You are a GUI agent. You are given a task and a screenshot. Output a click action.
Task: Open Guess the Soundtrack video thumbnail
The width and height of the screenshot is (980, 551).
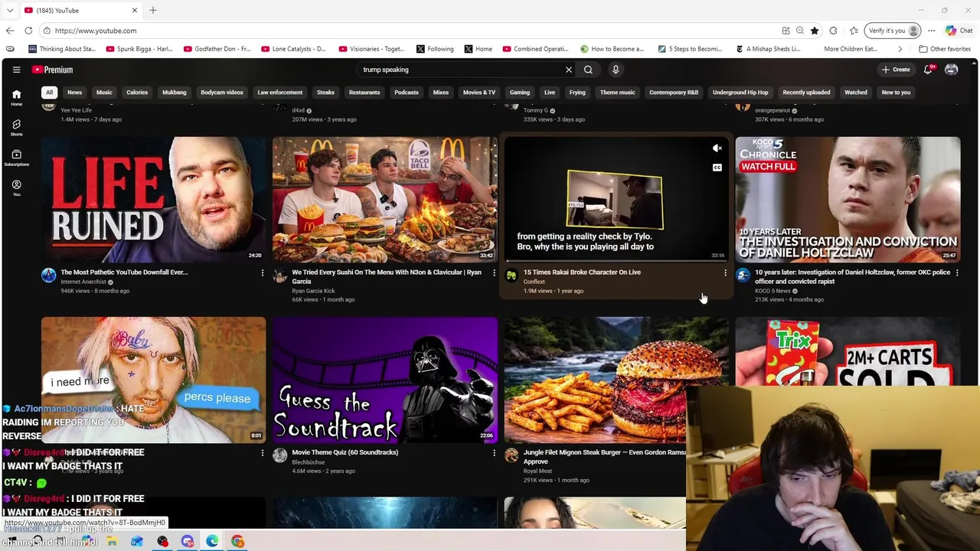(385, 380)
